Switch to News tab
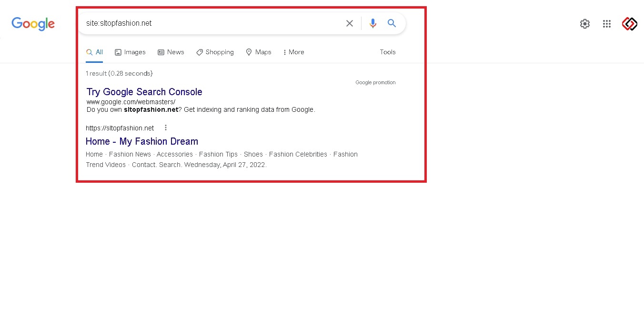 [x=171, y=52]
